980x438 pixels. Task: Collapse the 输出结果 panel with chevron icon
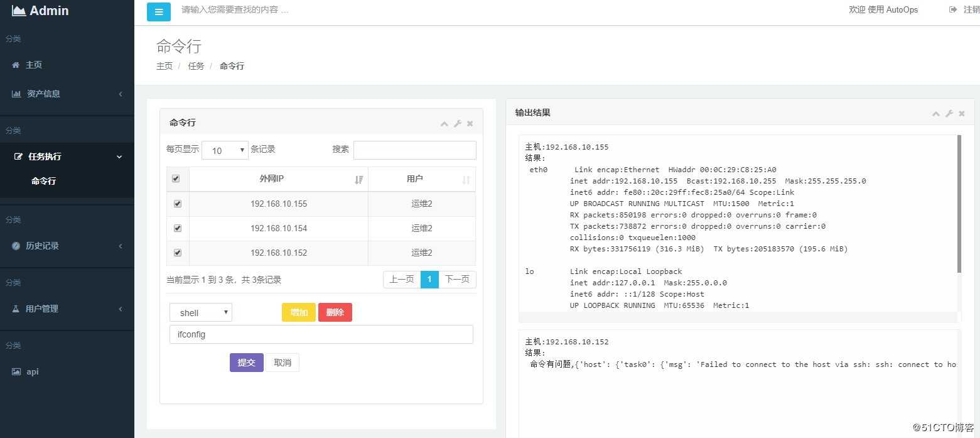936,114
